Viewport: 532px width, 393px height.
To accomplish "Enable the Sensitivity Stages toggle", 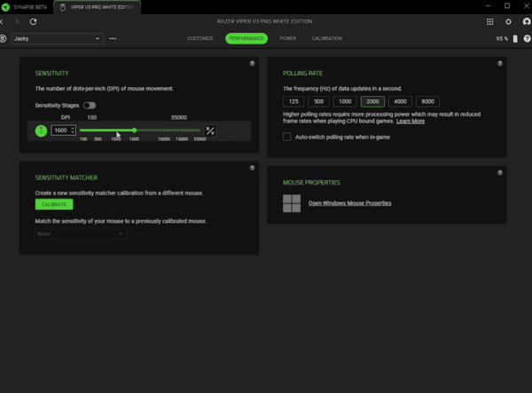I will 90,106.
